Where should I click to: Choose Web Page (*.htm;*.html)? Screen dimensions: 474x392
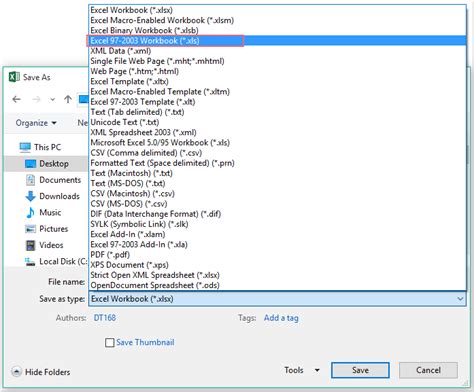click(277, 71)
